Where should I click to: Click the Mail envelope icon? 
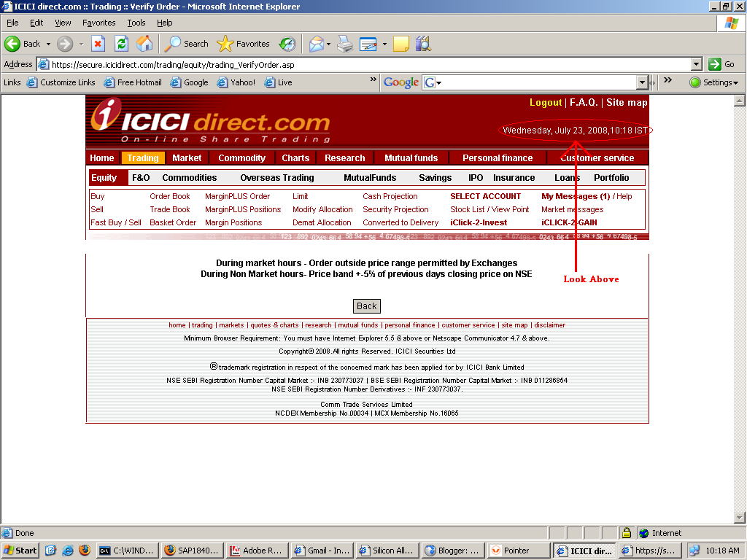coord(317,44)
